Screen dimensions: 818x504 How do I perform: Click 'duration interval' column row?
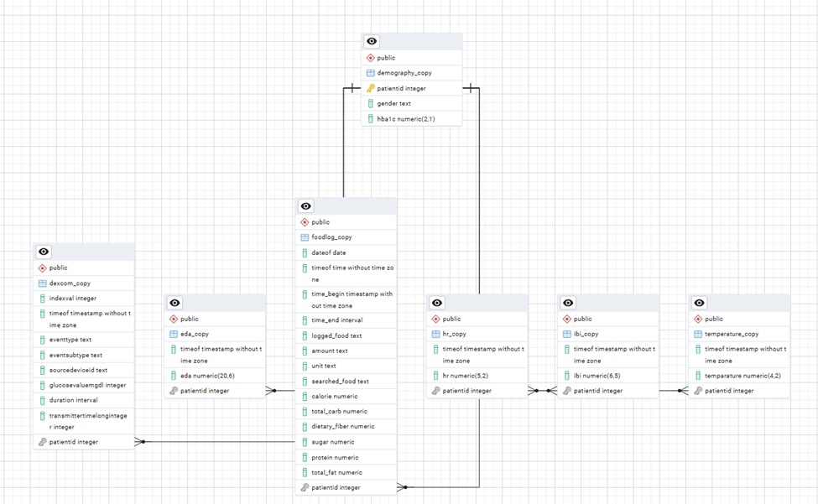[83, 400]
